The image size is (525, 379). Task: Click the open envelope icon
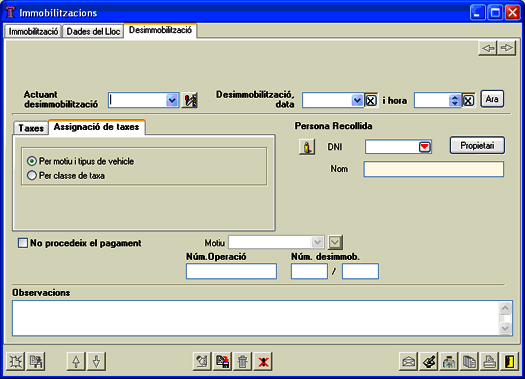point(408,362)
